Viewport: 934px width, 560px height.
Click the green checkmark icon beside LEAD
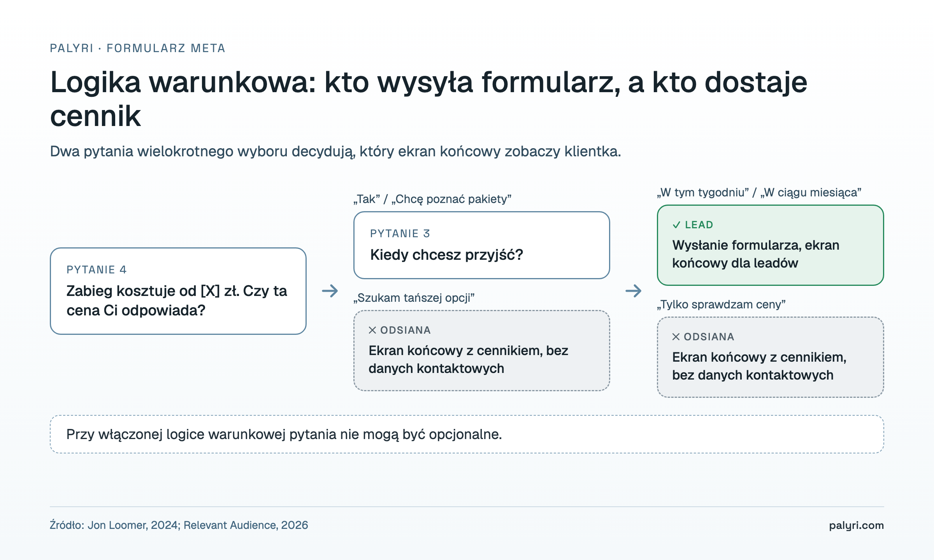677,225
